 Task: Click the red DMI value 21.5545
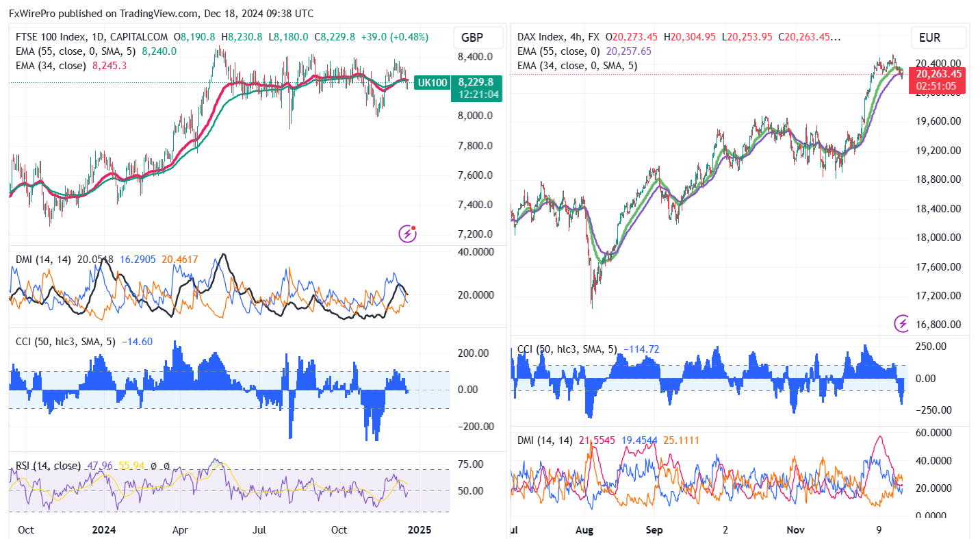598,440
